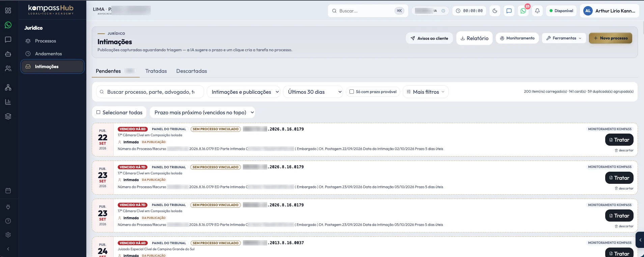Expand the right-edge side panel arrow
The width and height of the screenshot is (644, 257).
(x=640, y=240)
